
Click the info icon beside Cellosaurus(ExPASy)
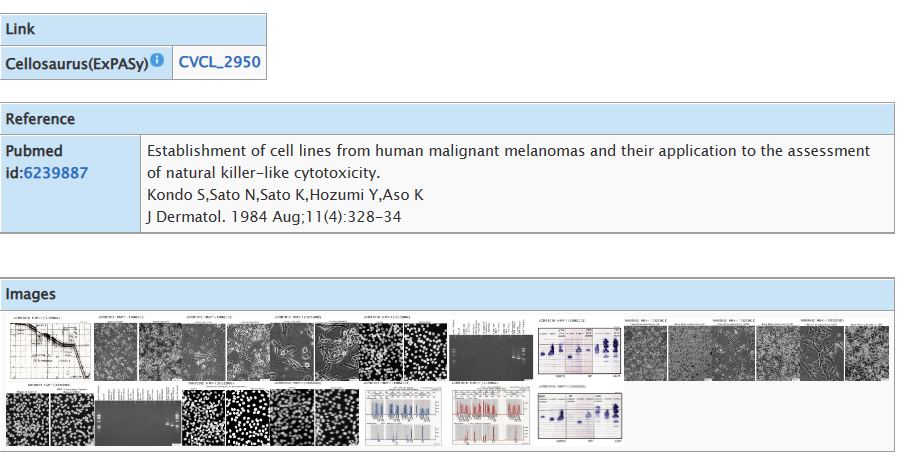coord(157,61)
